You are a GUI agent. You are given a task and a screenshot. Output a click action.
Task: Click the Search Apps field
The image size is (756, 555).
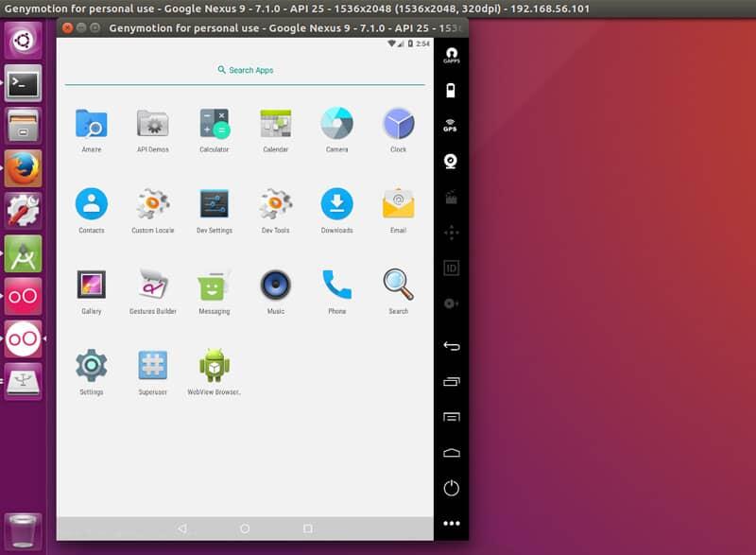245,70
